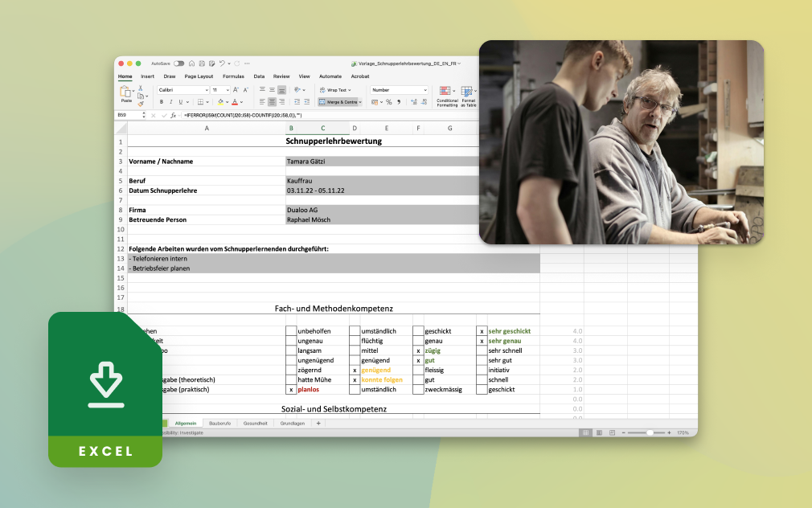Screen dimensions: 812x508
Task: Click the Copy icon
Action: tap(141, 96)
